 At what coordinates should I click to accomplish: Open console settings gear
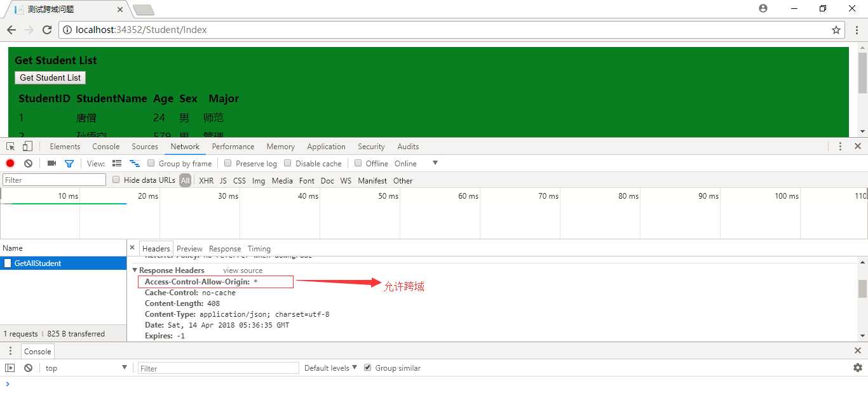857,368
